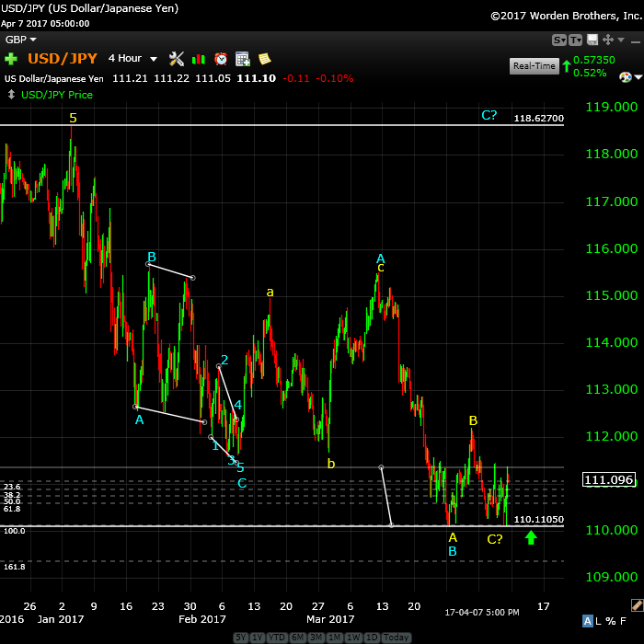
Task: Click the pencil drawing tools icon
Action: pyautogui.click(x=637, y=605)
